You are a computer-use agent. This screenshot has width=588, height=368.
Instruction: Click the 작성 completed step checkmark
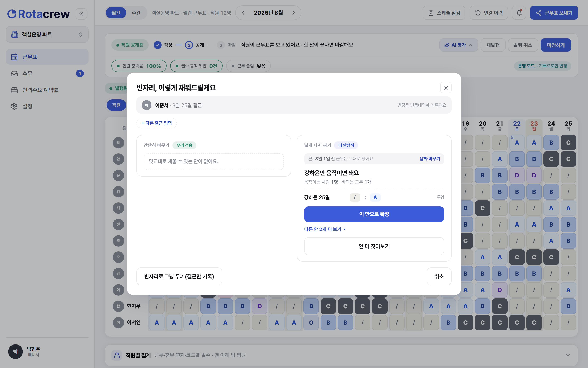[157, 45]
